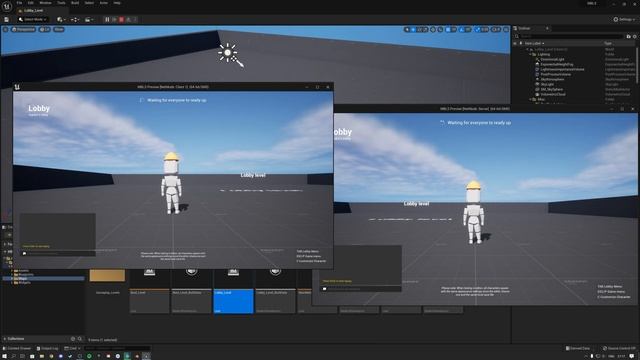The image size is (640, 360).
Task: Click the Unreal Engine logo in the top-left
Action: (7, 7)
